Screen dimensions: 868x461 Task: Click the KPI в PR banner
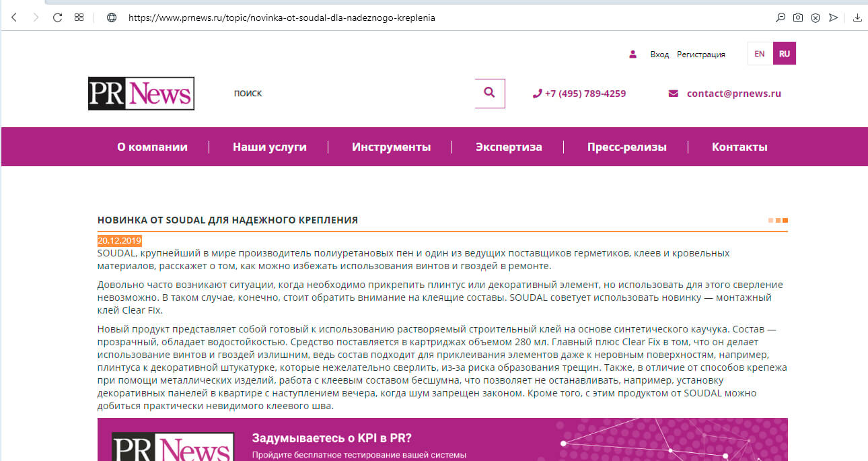tap(443, 439)
